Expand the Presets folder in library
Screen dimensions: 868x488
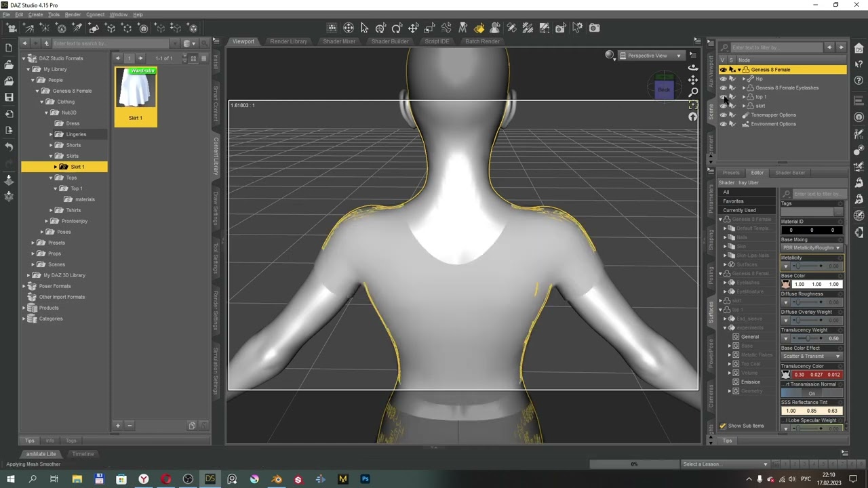tap(33, 243)
